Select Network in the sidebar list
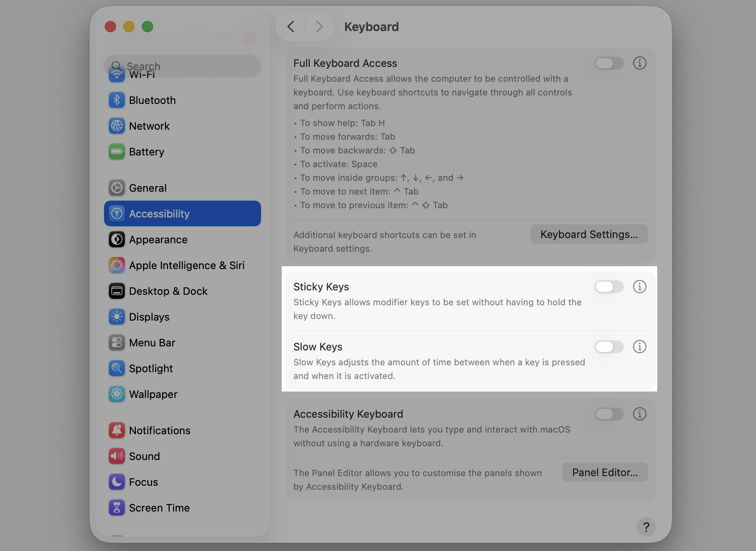The width and height of the screenshot is (756, 551). (183, 126)
